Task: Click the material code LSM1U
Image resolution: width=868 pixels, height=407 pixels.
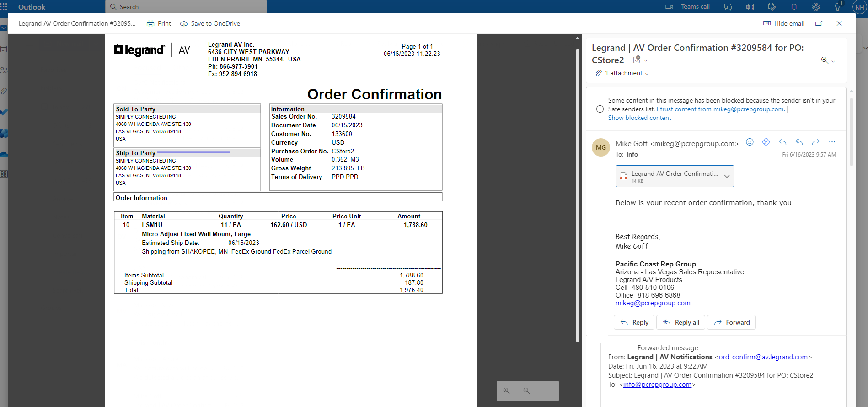Action: (x=152, y=225)
